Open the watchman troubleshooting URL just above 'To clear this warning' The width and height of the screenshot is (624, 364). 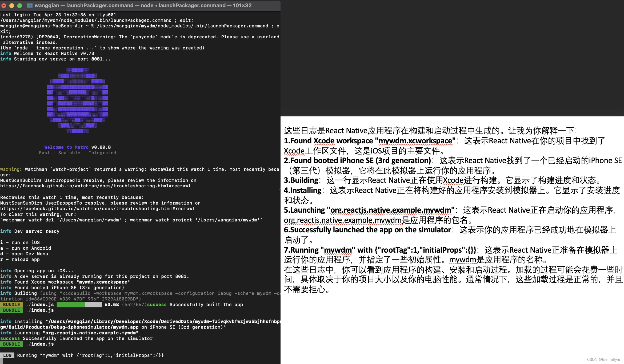point(98,209)
